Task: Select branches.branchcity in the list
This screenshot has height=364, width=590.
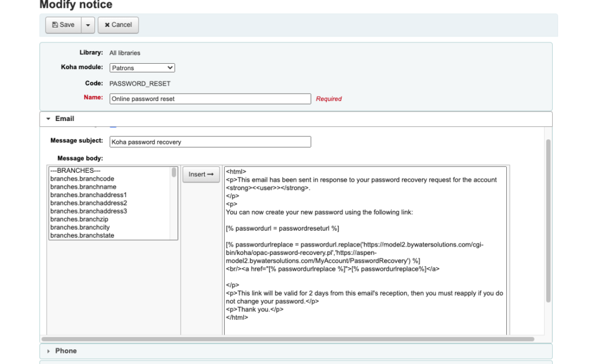Action: [80, 227]
